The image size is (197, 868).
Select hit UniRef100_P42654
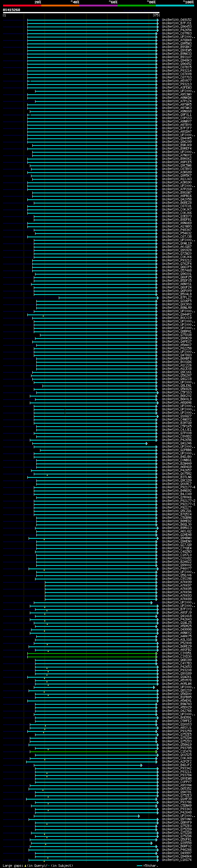(x=177, y=30)
